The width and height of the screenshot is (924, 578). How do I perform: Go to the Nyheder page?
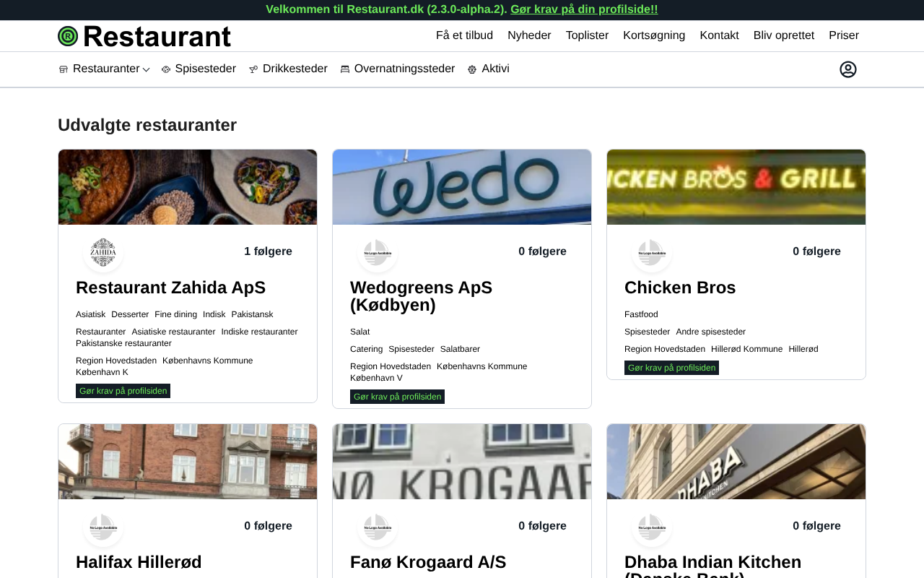529,35
